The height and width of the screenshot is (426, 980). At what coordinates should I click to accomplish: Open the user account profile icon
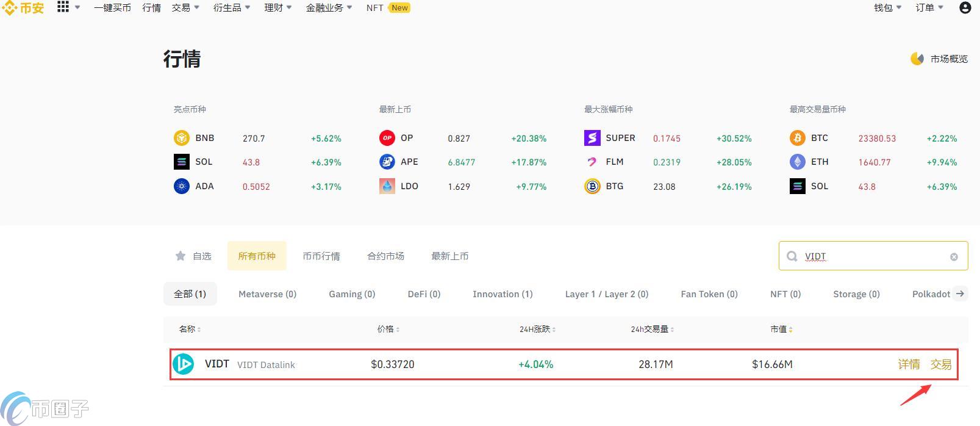point(965,7)
